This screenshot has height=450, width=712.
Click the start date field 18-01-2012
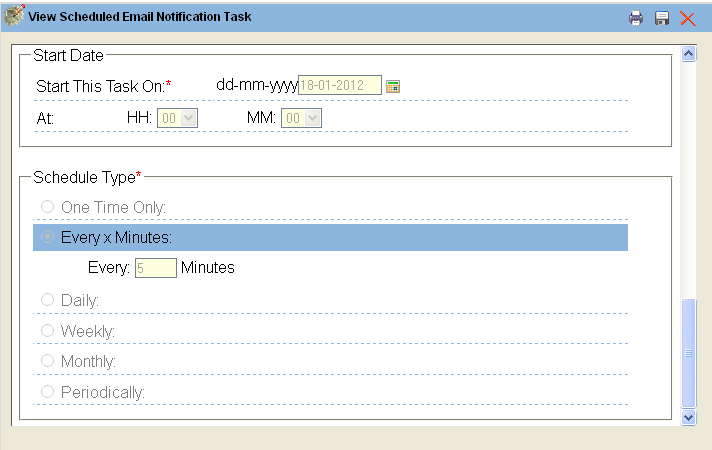pyautogui.click(x=340, y=85)
